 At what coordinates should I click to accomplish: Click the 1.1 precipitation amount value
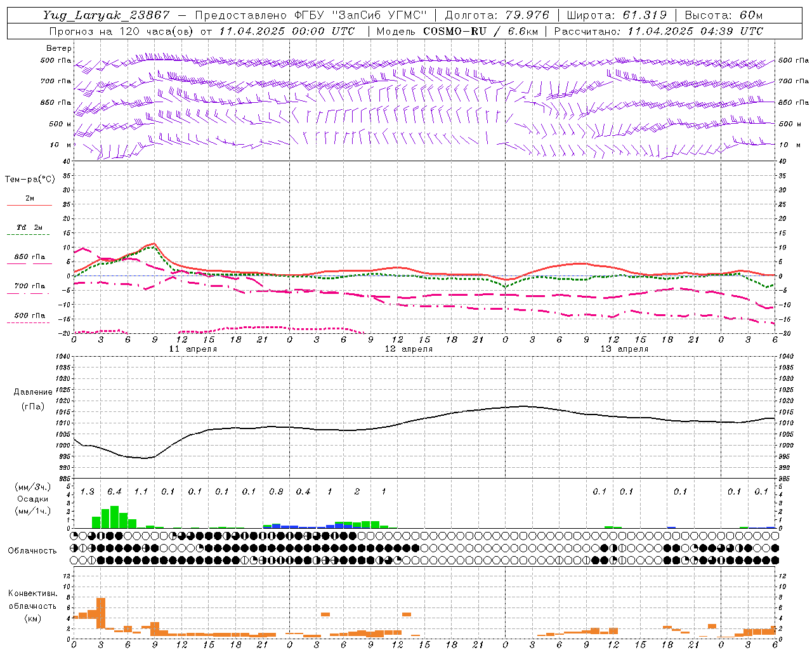(141, 491)
